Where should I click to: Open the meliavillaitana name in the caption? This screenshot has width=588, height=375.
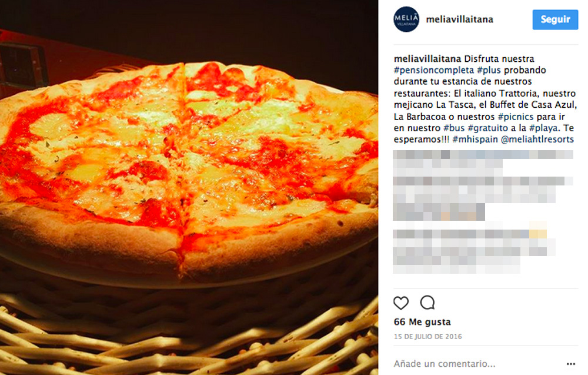427,59
